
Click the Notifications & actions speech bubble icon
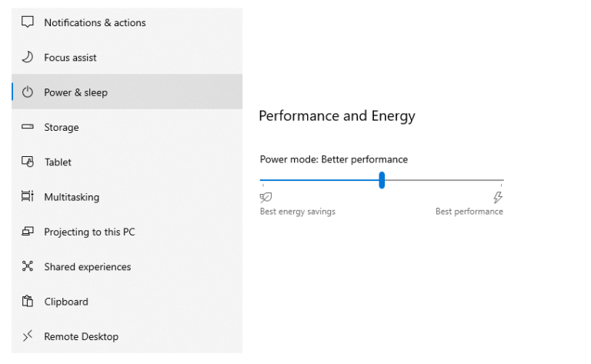(28, 22)
